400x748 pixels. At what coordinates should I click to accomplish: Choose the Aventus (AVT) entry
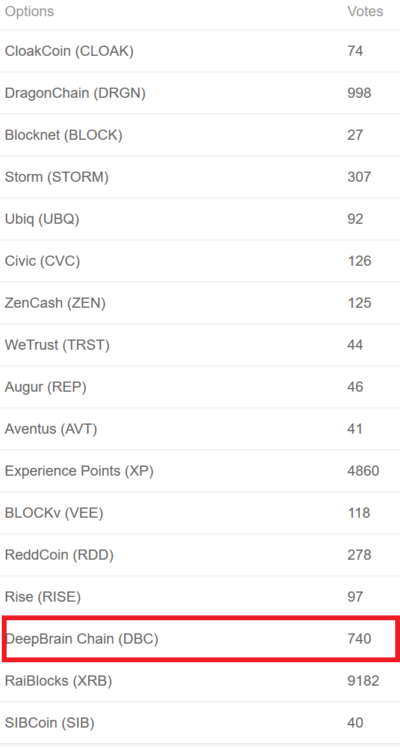[200, 429]
